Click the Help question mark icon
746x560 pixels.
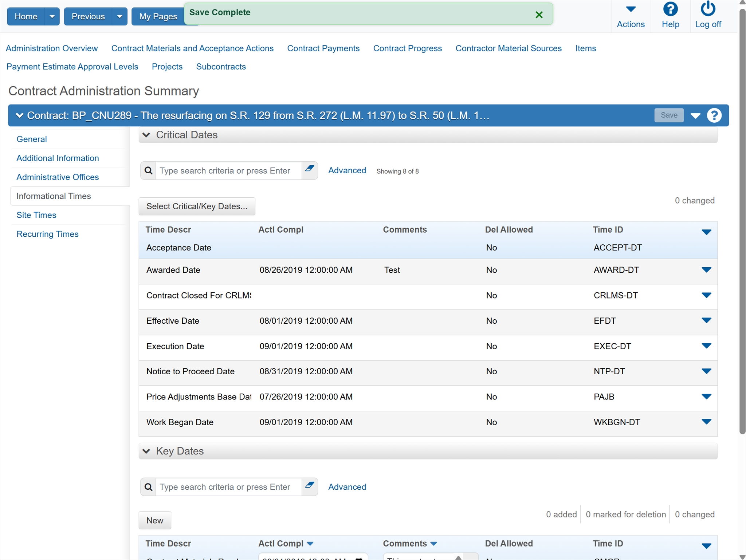[670, 9]
